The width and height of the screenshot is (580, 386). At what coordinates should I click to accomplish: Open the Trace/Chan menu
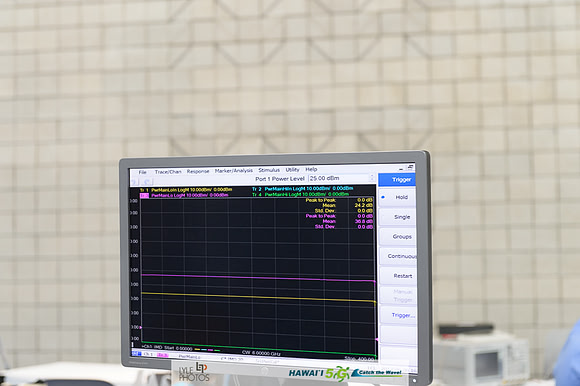tap(168, 172)
